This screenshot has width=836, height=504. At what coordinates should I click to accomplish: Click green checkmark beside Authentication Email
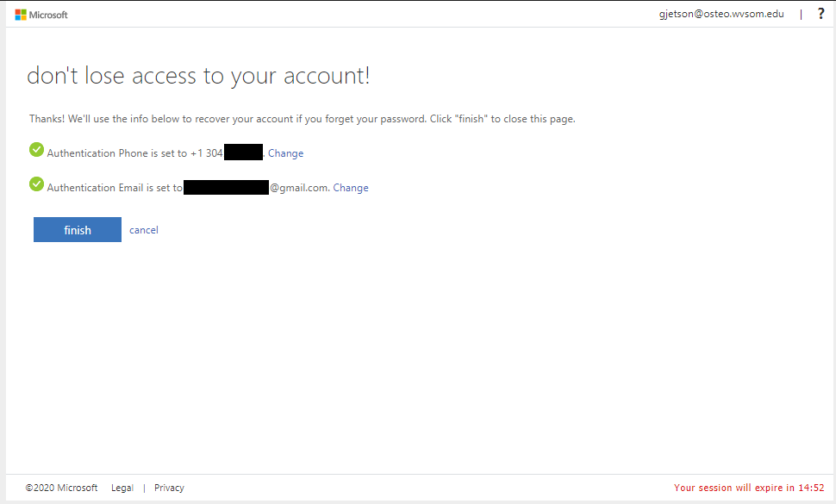tap(37, 184)
